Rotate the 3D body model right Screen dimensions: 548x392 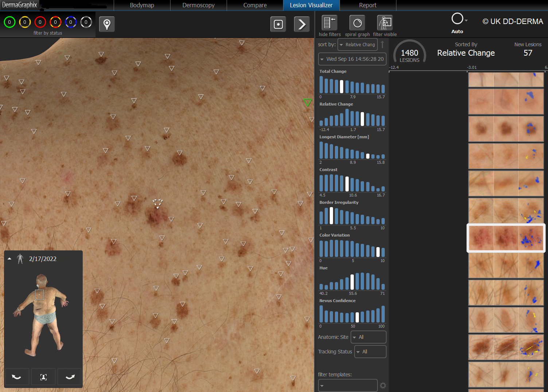70,377
